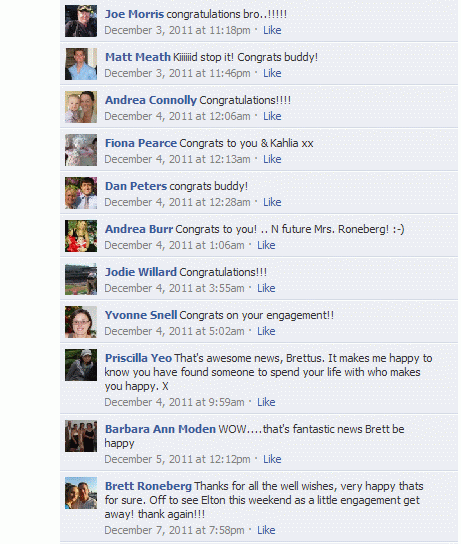Like Jodie Willard's Congratulations comment
461x544 pixels.
[x=266, y=288]
